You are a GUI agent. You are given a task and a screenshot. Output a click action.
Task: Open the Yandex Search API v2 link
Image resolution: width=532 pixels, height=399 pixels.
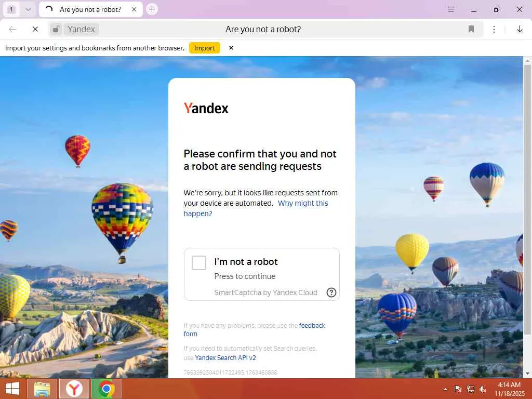point(225,357)
